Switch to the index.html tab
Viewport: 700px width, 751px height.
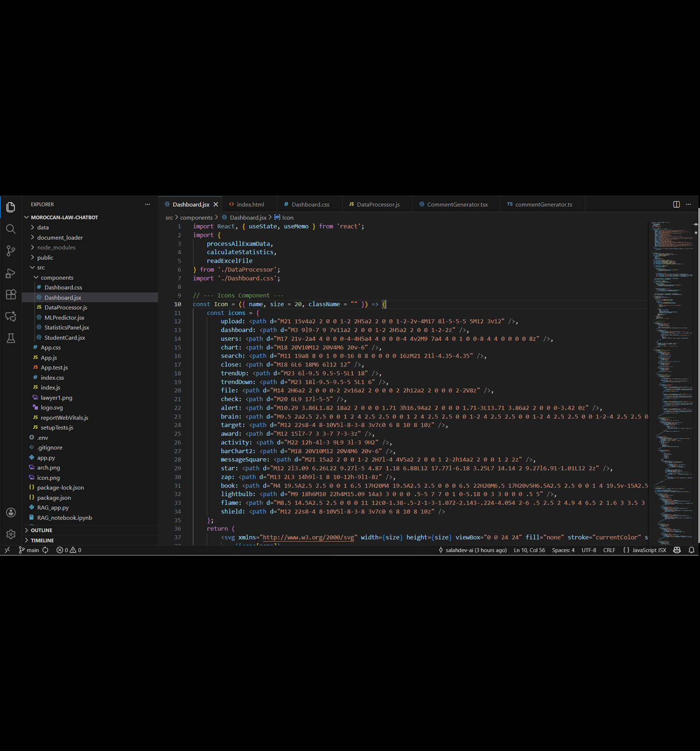(250, 205)
